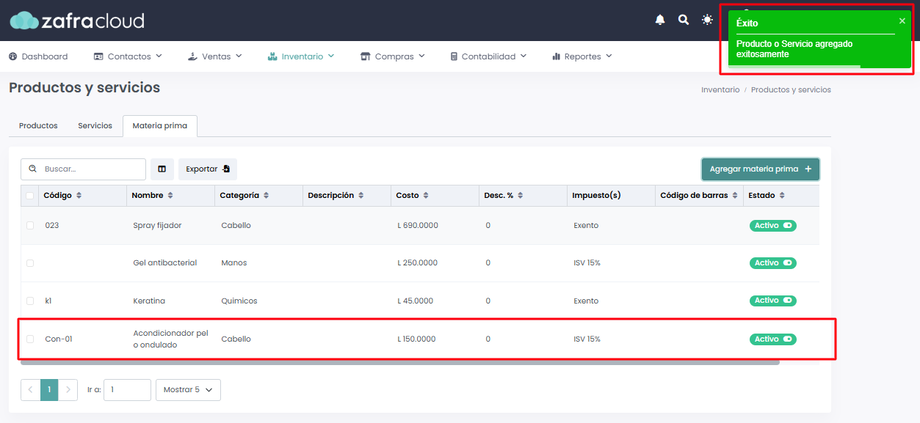
Task: Sort by Nombre column arrows
Action: click(170, 196)
